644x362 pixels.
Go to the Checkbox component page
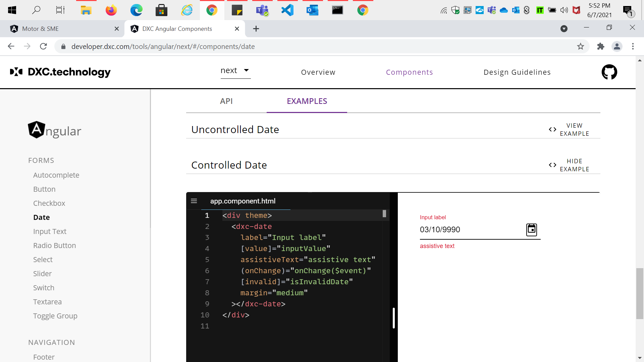[49, 203]
